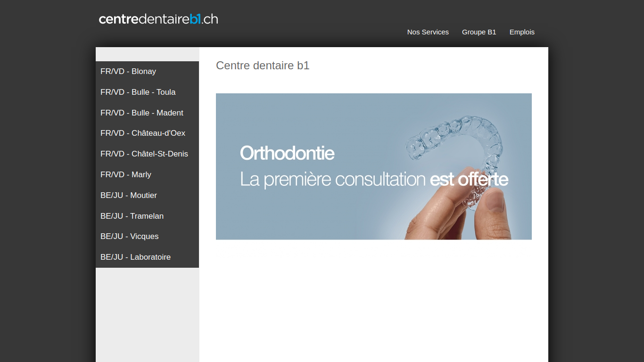Select FR/VD - Bulle - Toula
Image resolution: width=644 pixels, height=362 pixels.
147,92
